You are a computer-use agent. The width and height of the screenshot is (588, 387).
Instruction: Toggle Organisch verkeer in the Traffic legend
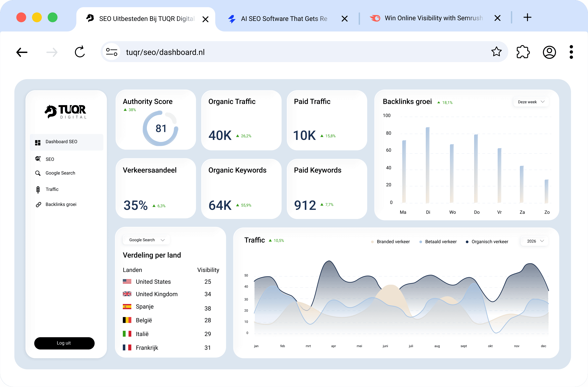(x=489, y=241)
